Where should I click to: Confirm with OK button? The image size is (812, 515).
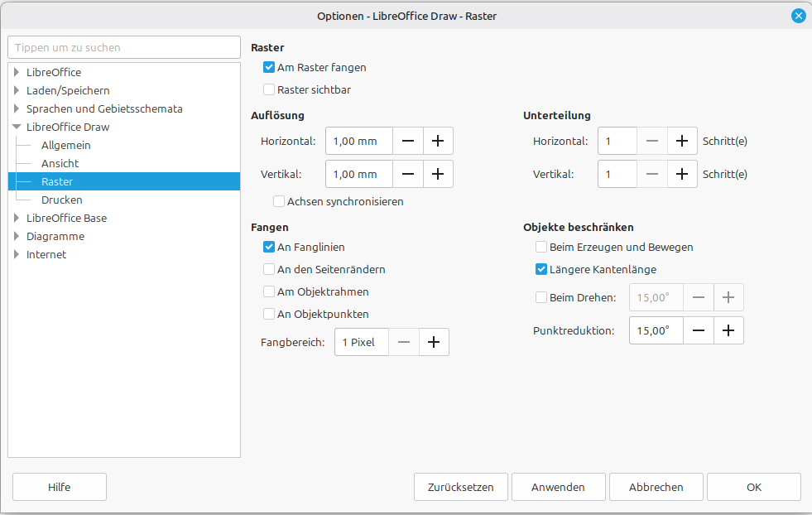(x=754, y=487)
